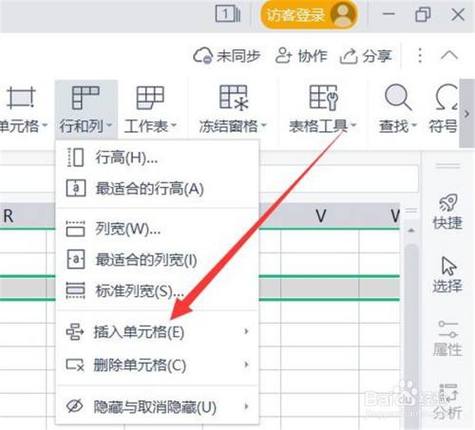Viewport: 475px width, 430px height.
Task: Select column V header
Action: pyautogui.click(x=320, y=216)
